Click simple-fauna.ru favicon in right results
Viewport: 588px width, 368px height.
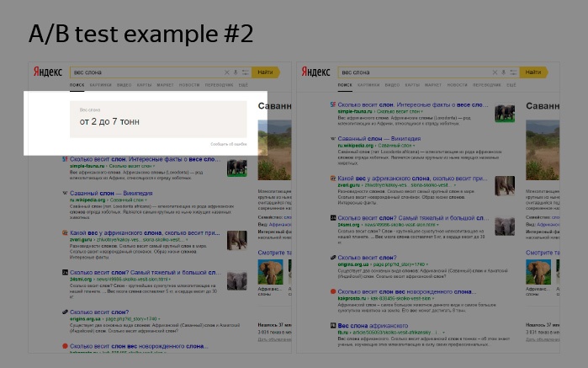[x=333, y=104]
